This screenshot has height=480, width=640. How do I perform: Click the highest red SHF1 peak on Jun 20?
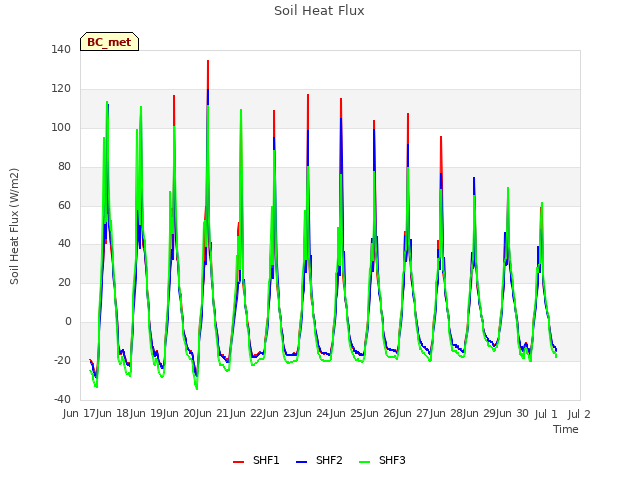point(208,61)
